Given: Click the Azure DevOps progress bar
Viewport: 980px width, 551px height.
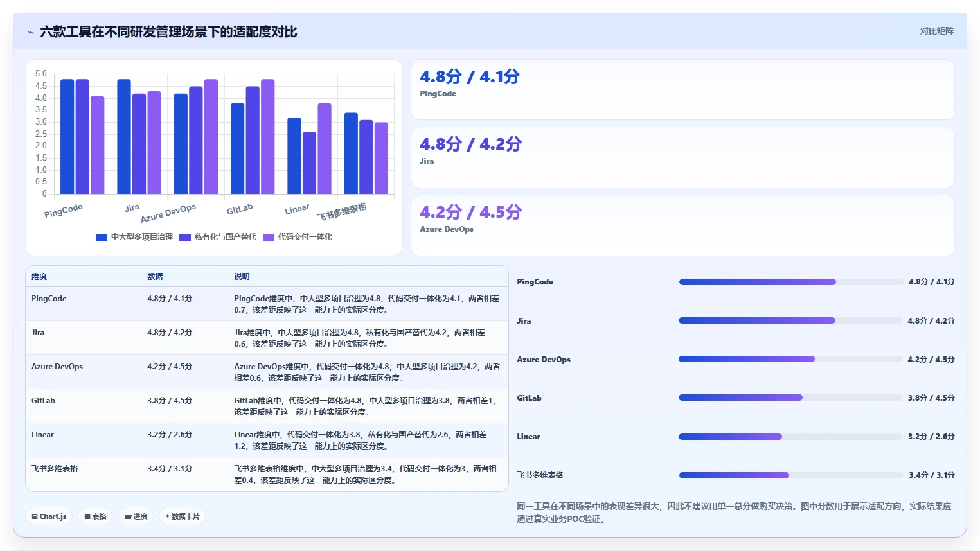Looking at the screenshot, I should coord(790,359).
